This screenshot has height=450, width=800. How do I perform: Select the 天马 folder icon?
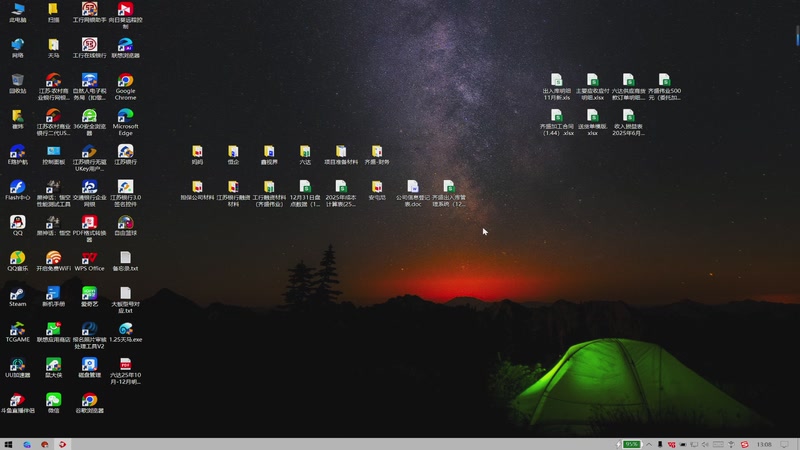(x=54, y=48)
